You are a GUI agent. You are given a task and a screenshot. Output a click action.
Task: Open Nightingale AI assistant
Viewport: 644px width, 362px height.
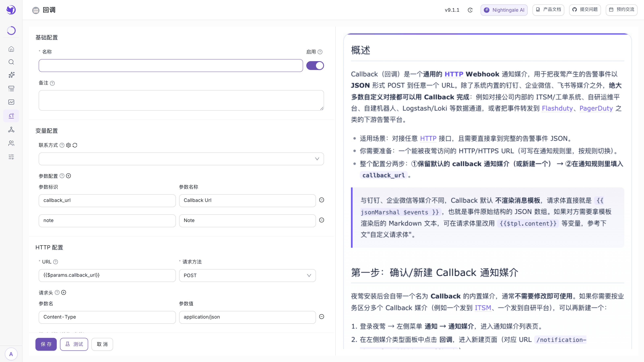504,10
